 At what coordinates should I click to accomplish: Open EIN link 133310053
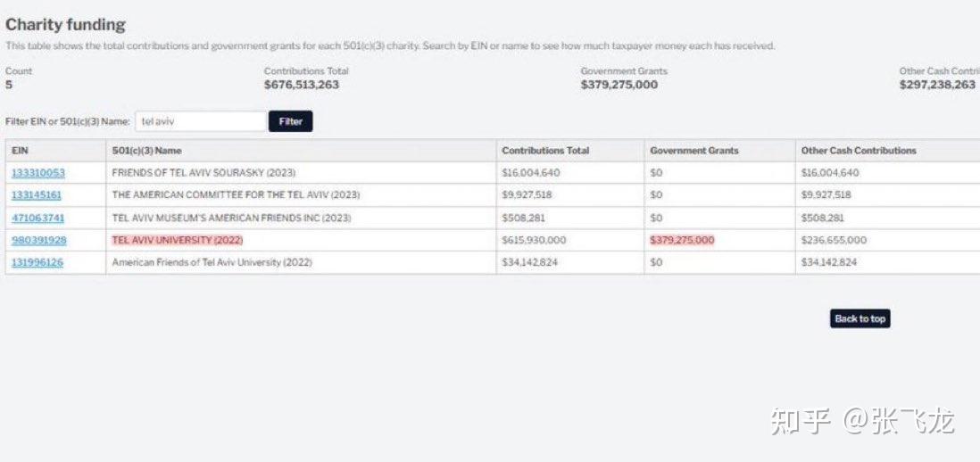[x=38, y=173]
